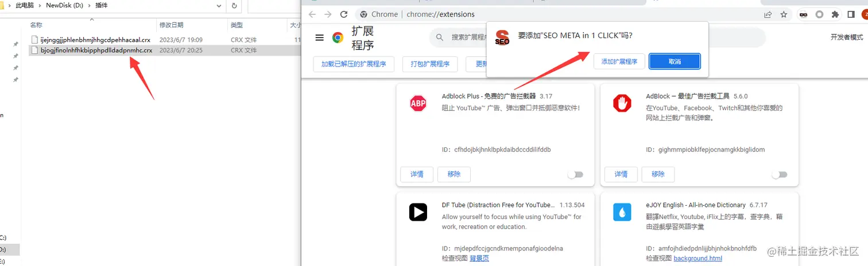The height and width of the screenshot is (266, 868).
Task: Expand the chevron after 此电脑 in the breadcrumb
Action: tap(41, 6)
